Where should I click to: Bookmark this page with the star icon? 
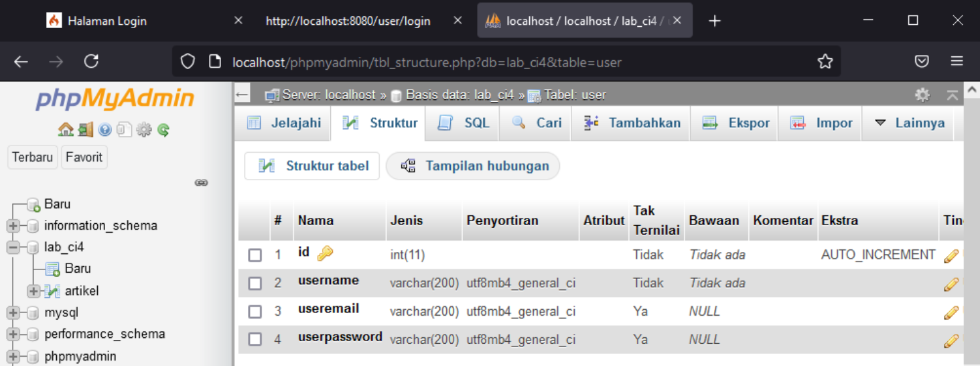tap(825, 62)
